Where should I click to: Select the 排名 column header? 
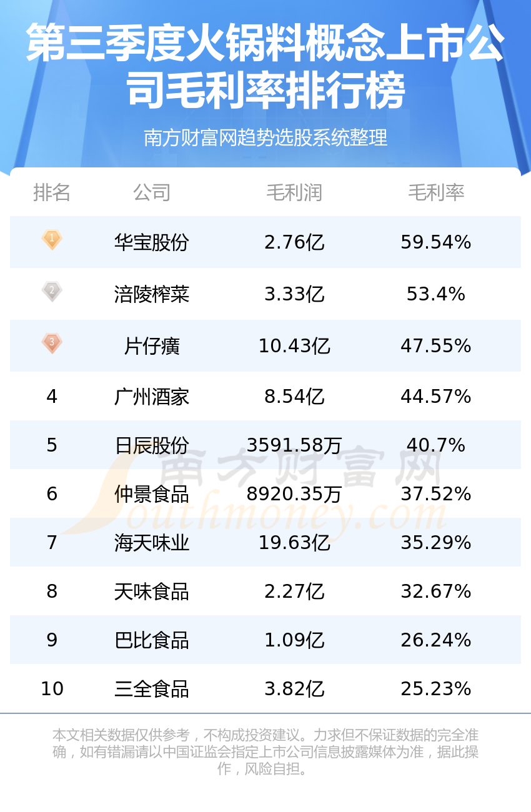(52, 192)
